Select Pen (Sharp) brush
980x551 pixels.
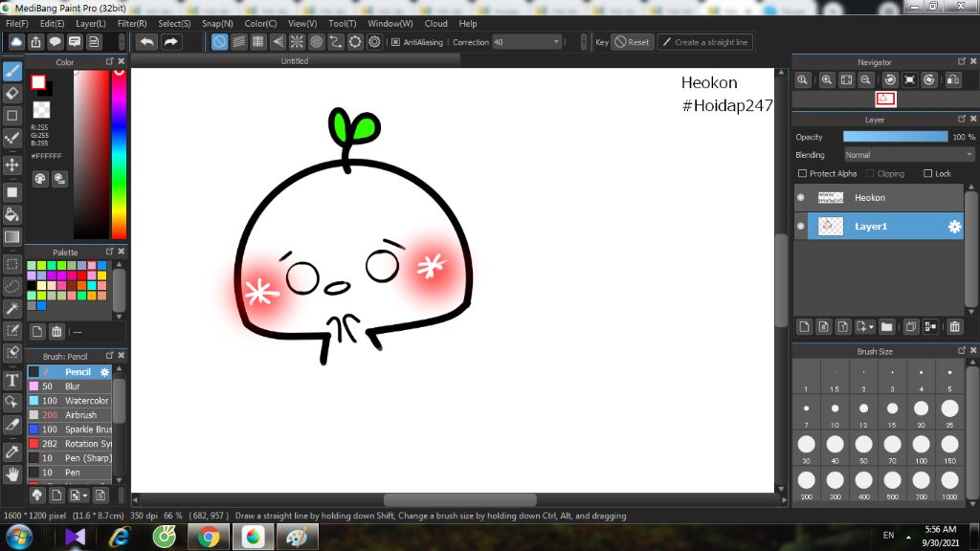point(69,458)
